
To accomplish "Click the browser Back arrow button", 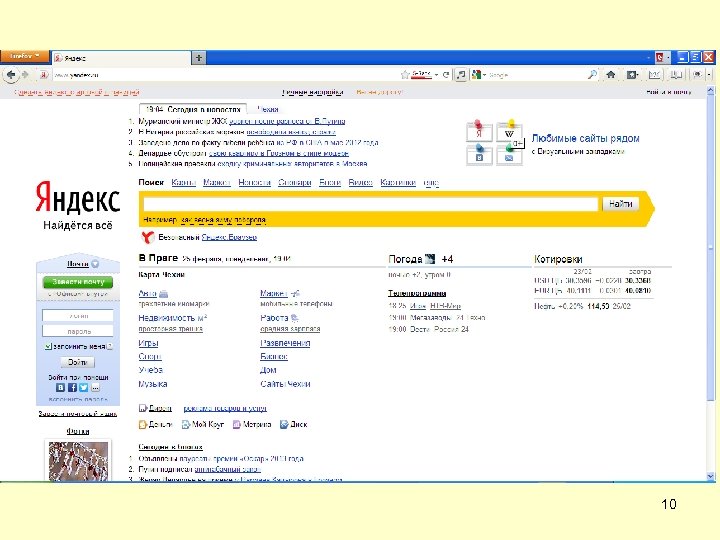I will (11, 74).
